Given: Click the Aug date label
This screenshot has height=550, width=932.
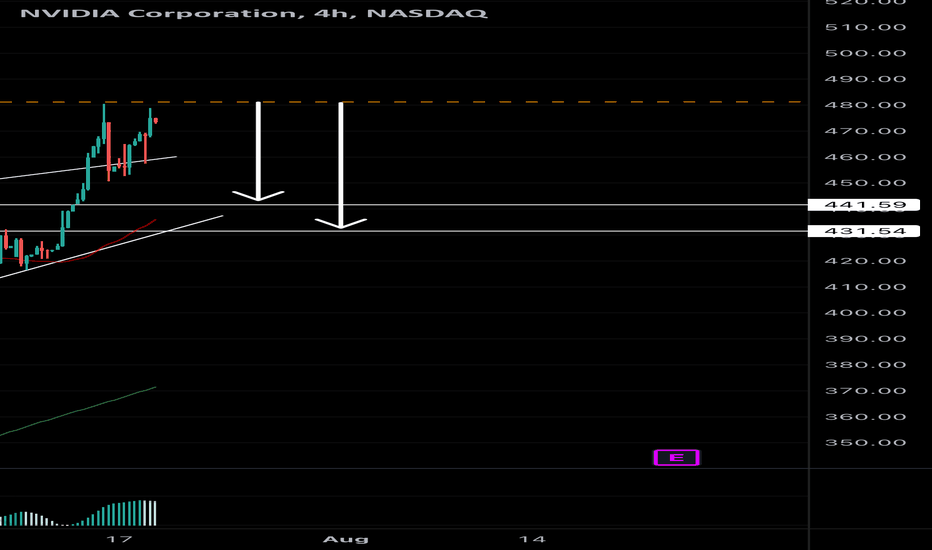Looking at the screenshot, I should [x=345, y=539].
